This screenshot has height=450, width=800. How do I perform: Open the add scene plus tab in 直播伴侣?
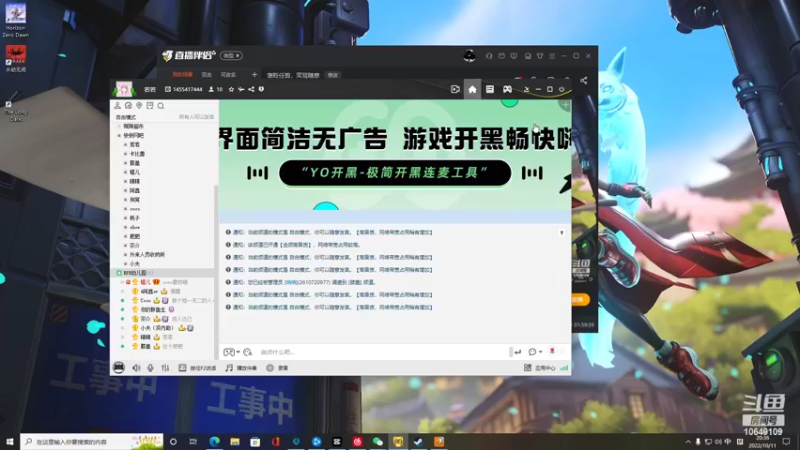coord(254,75)
